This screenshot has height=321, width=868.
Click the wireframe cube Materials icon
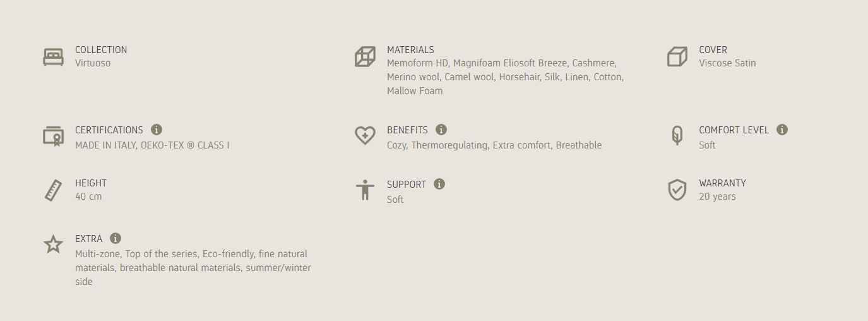coord(365,57)
